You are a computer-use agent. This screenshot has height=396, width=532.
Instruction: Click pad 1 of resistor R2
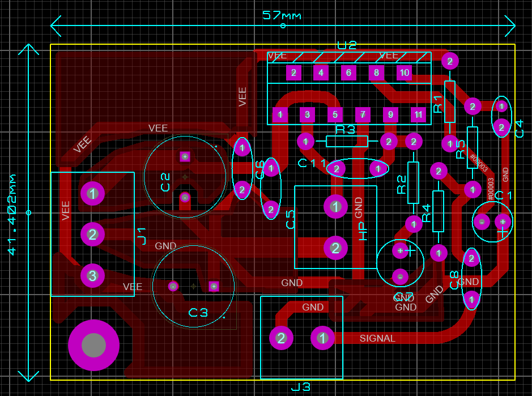tap(414, 224)
